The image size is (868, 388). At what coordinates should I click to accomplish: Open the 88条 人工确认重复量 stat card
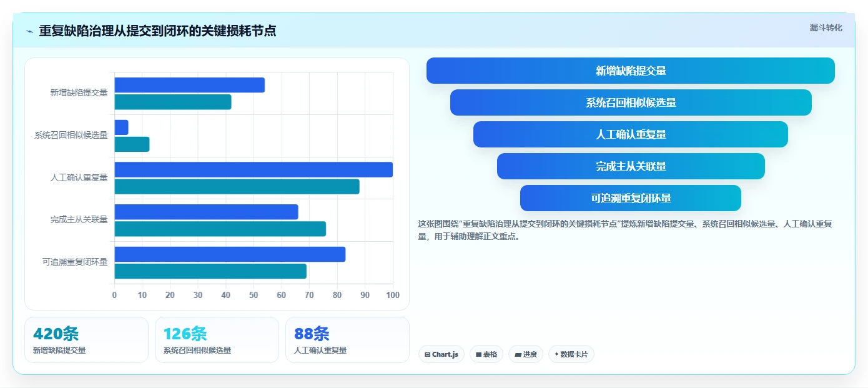347,340
